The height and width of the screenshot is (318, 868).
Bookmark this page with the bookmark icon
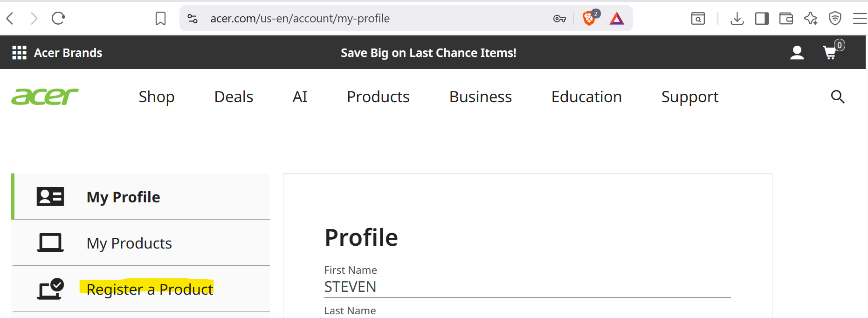[x=160, y=19]
